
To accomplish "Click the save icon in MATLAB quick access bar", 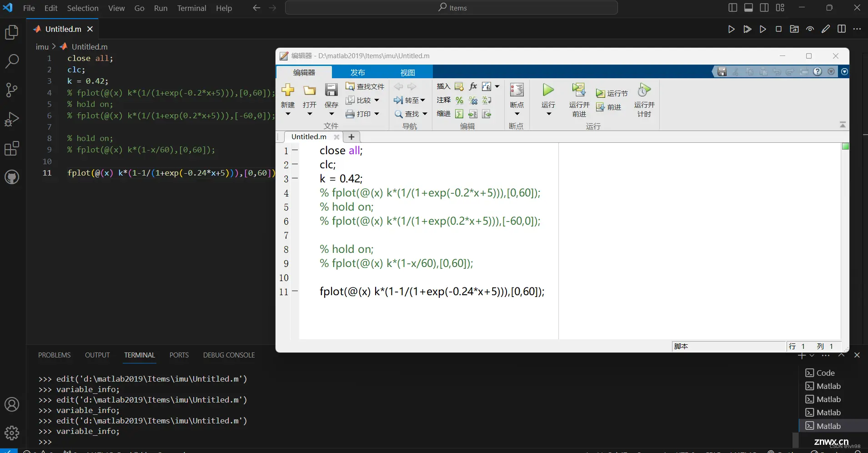I will [722, 72].
